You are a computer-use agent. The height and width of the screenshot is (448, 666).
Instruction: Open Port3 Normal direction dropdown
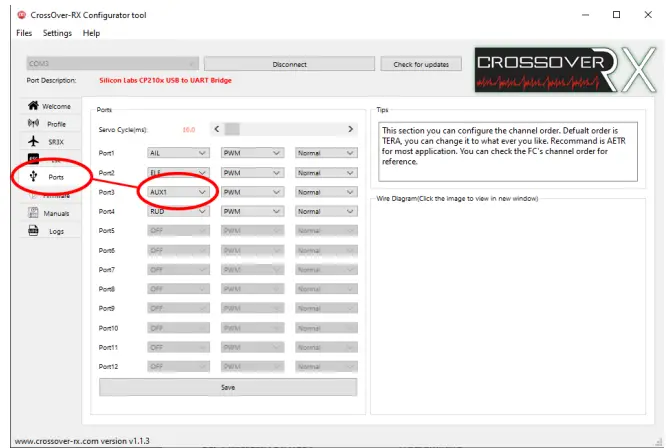326,192
